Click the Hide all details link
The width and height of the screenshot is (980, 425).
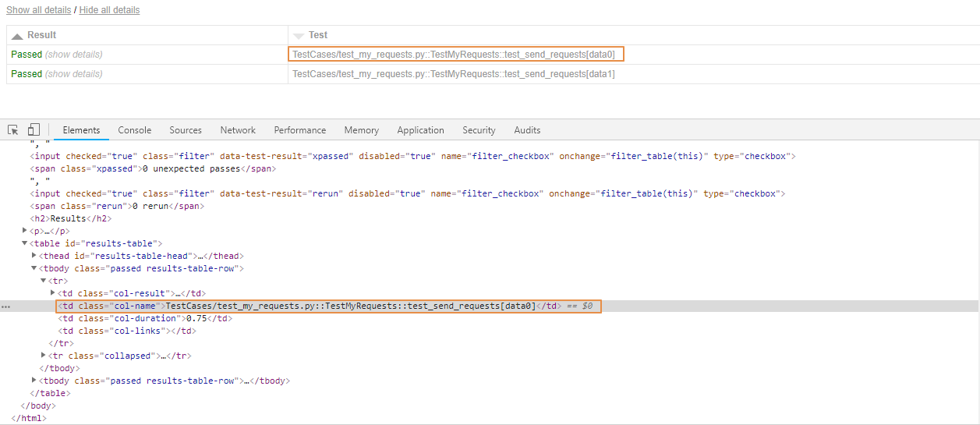(x=109, y=10)
